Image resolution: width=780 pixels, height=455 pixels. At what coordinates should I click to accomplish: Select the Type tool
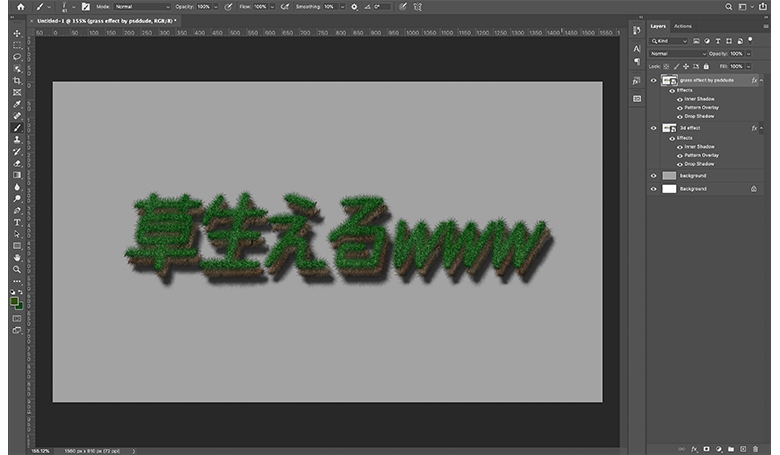[x=17, y=222]
